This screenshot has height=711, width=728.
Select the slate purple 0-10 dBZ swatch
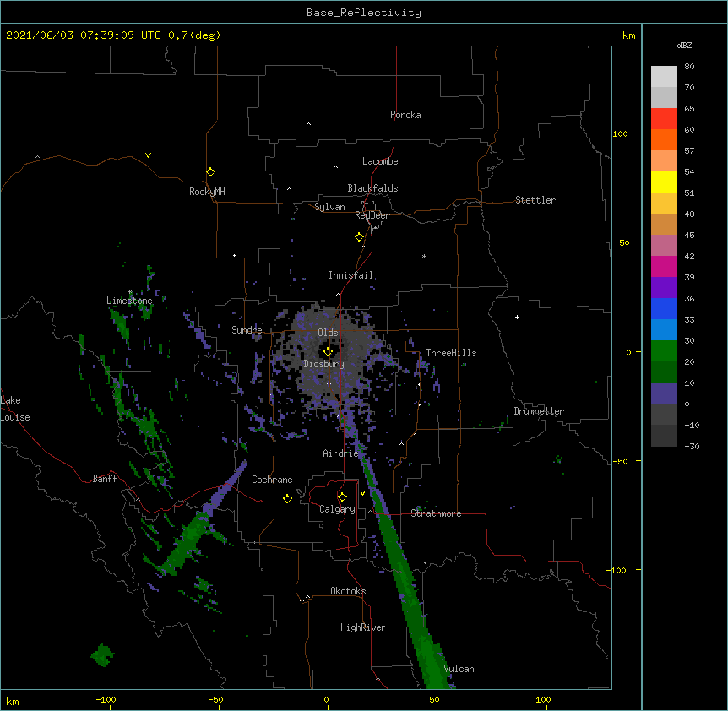(x=664, y=393)
